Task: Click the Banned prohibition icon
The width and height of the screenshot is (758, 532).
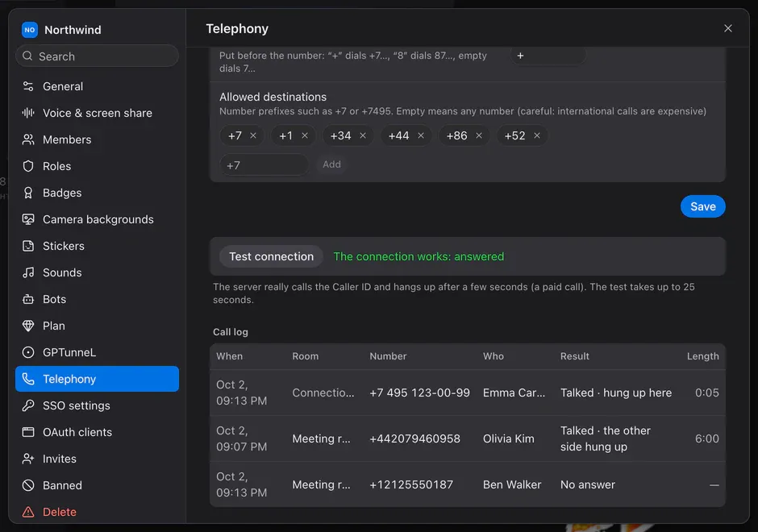Action: (x=28, y=485)
